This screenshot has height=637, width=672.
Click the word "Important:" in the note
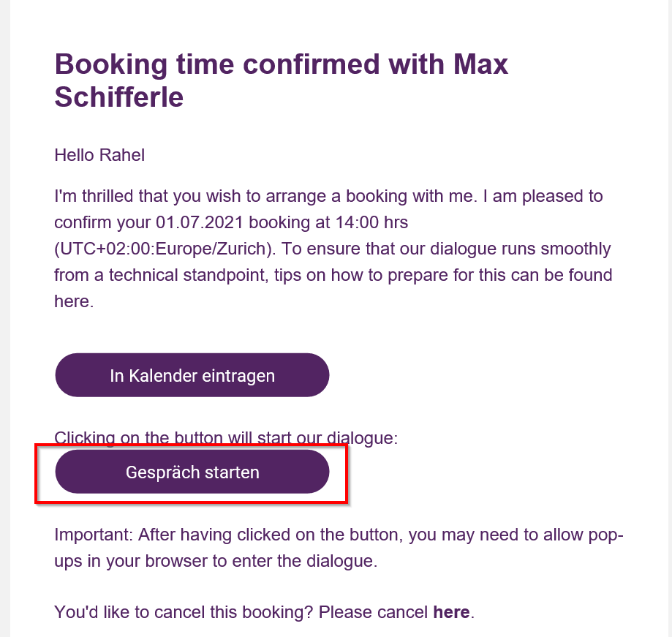tap(94, 535)
